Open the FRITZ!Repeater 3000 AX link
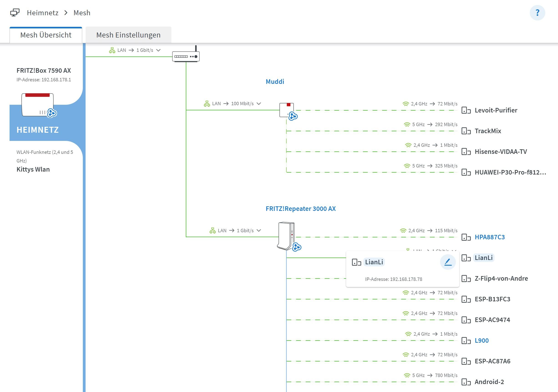This screenshot has height=392, width=558. click(300, 209)
